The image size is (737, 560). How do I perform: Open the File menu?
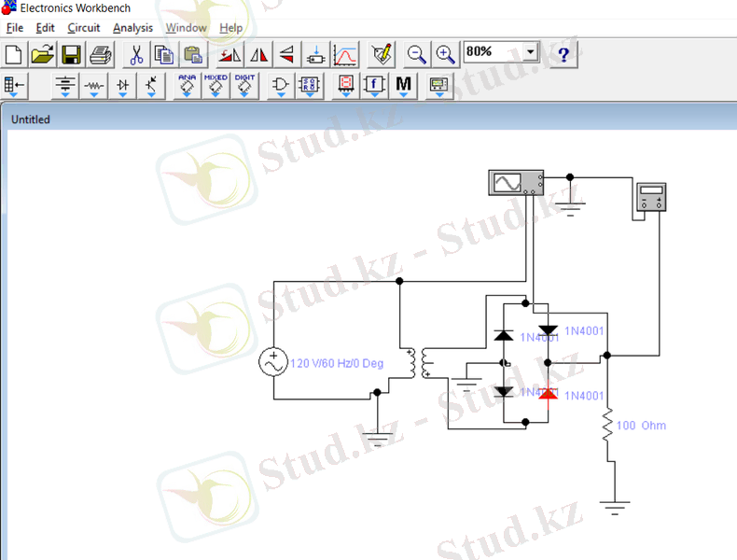15,28
